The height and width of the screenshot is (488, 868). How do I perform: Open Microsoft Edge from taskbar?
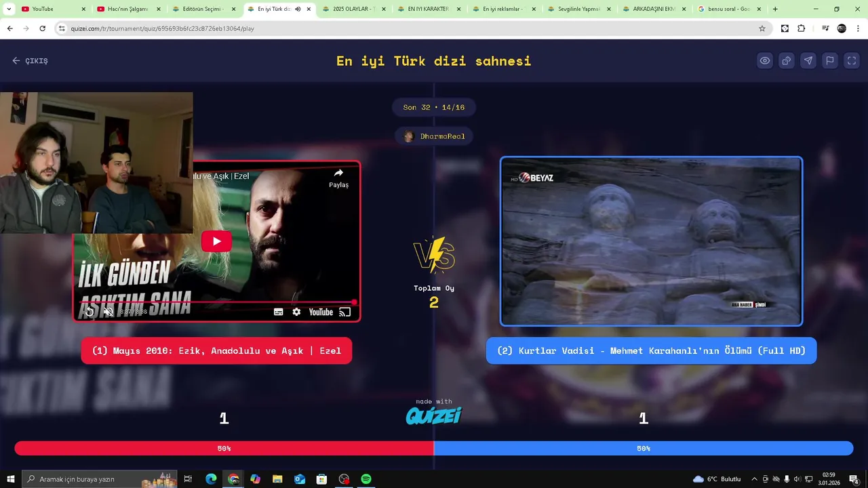click(x=211, y=479)
